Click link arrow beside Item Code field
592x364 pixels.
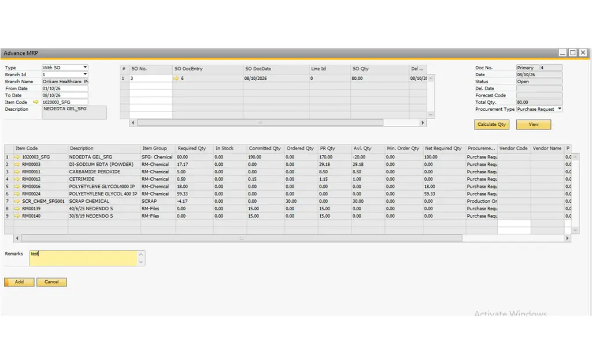click(x=36, y=102)
